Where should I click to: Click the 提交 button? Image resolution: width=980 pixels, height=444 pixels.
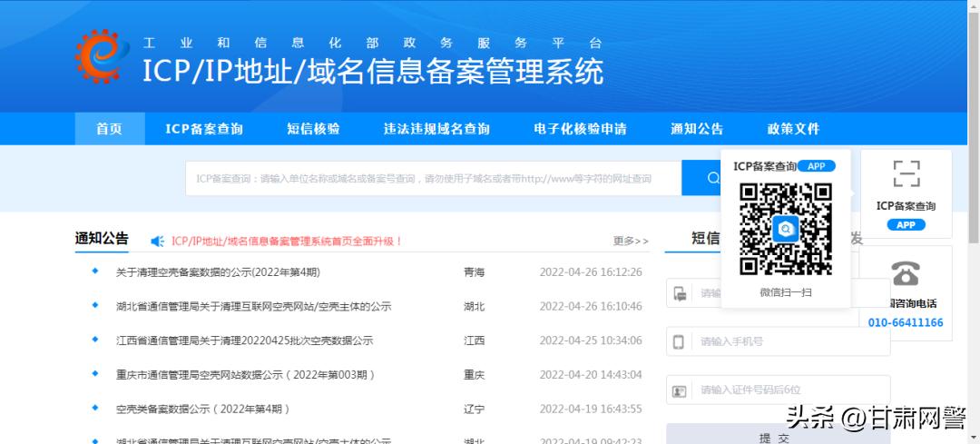click(x=779, y=435)
